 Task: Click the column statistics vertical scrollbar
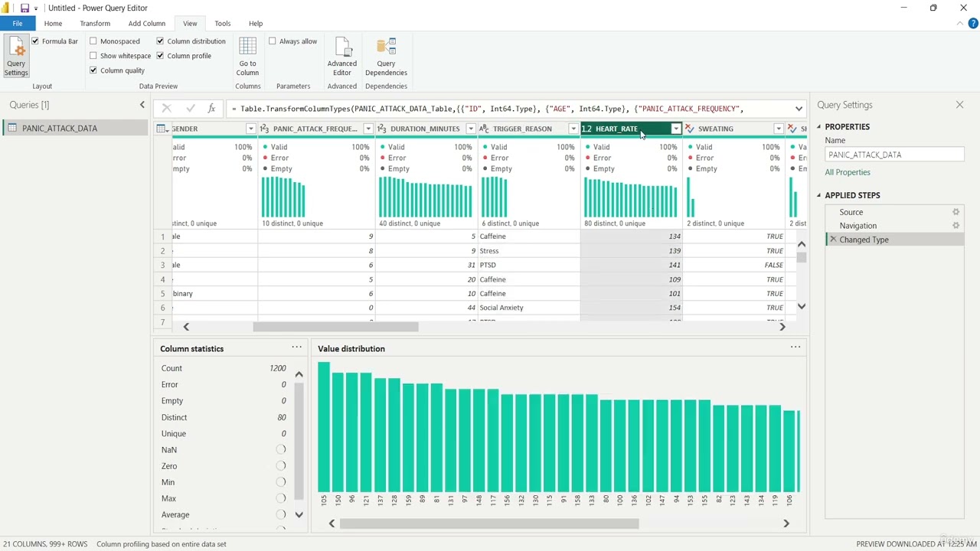click(299, 440)
